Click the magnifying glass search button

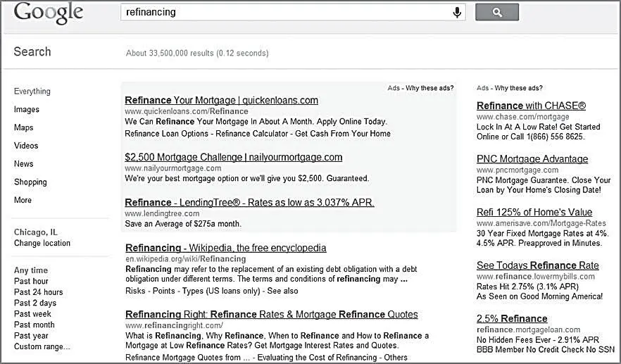(497, 12)
